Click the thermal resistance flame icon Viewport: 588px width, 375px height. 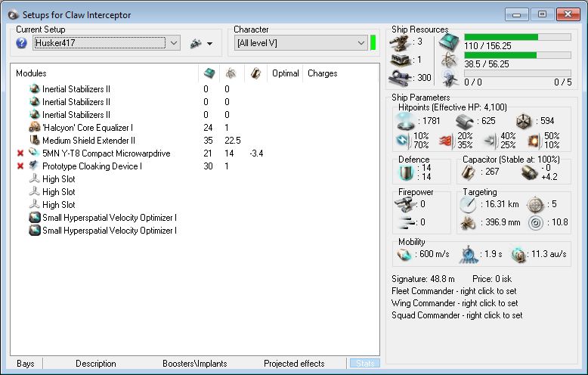pyautogui.click(x=446, y=141)
